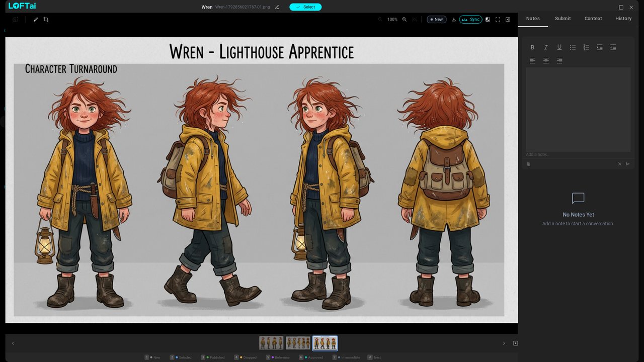
Task: Toggle the Sync button
Action: click(470, 20)
